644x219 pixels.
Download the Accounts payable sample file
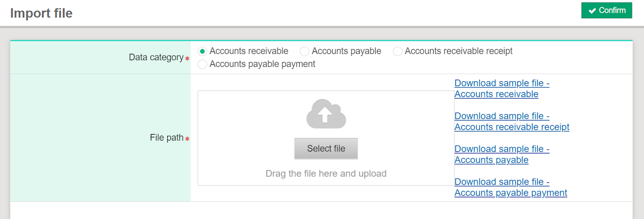pos(502,155)
